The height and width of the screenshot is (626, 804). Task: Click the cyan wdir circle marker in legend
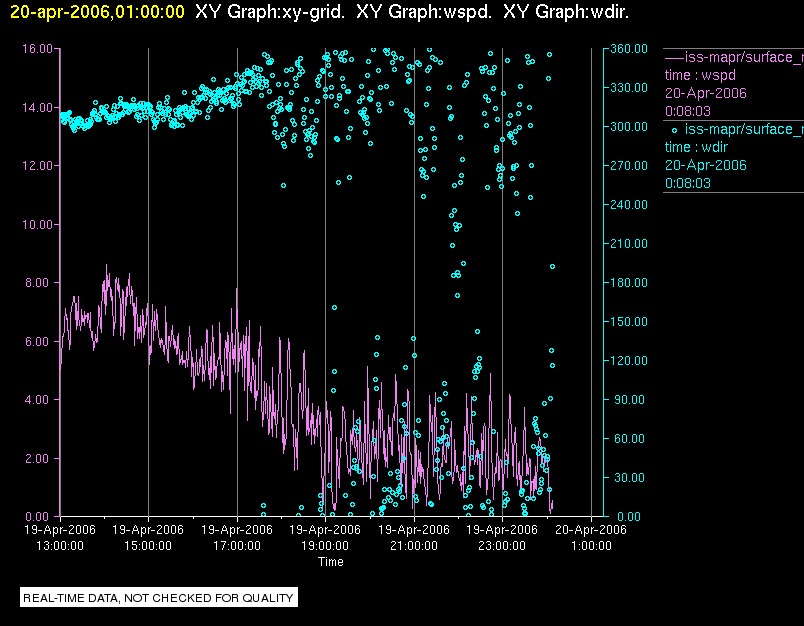pos(675,129)
